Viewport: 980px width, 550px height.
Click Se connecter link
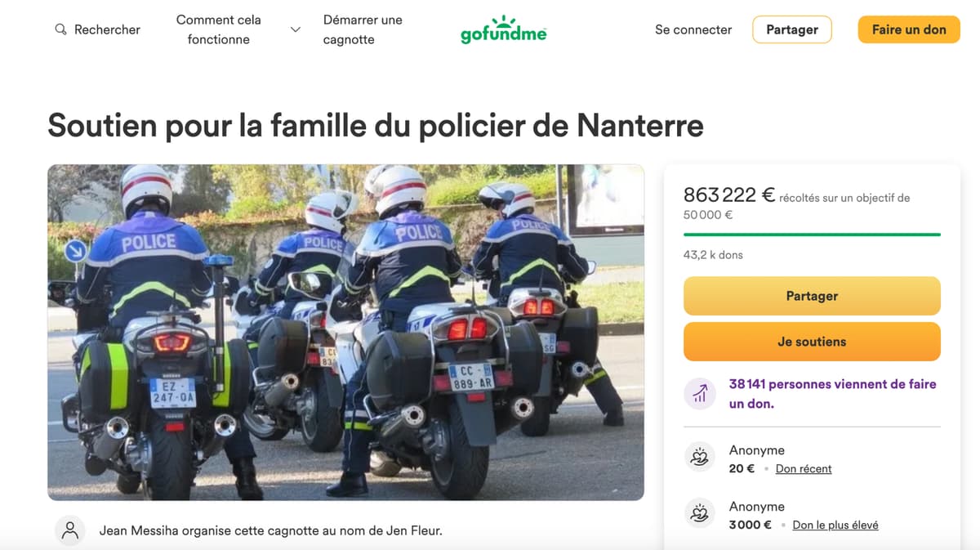pyautogui.click(x=693, y=29)
